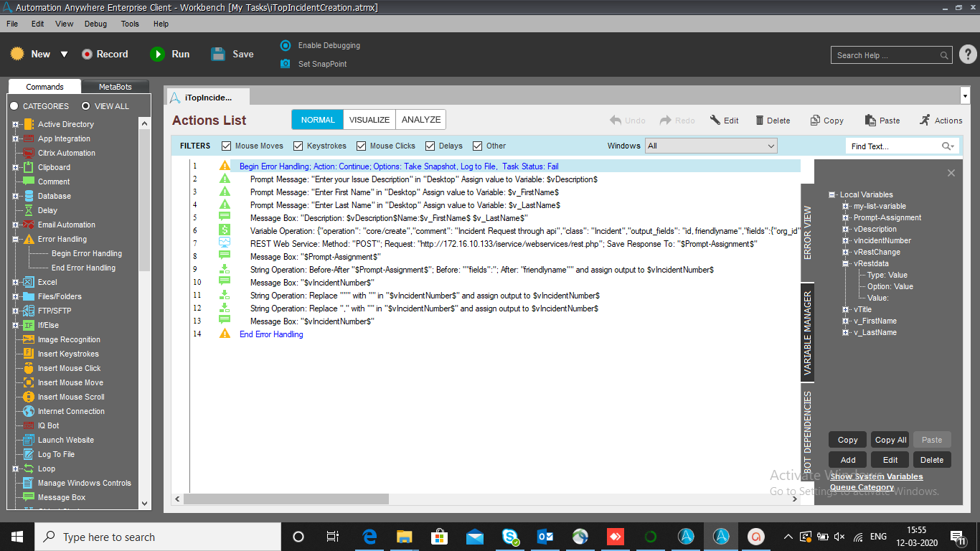Run the task with the green Run icon
This screenshot has height=551, width=980.
(157, 54)
